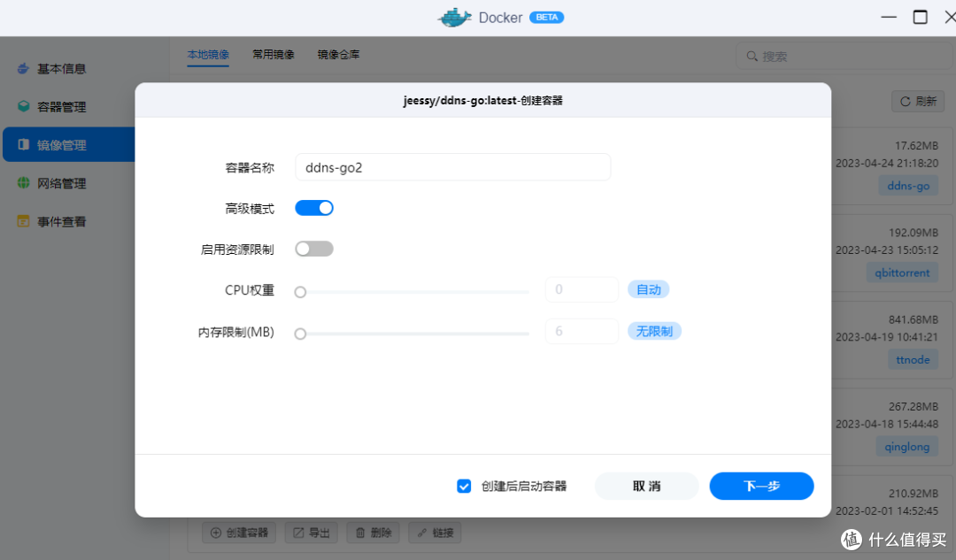Click the 无限制 memory badge
Viewport: 956px width, 560px height.
click(654, 331)
